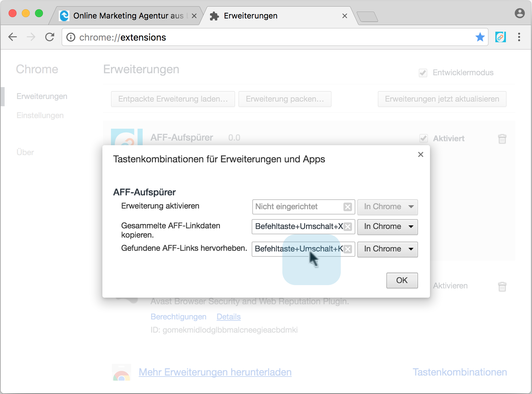Open the Chrome three-dot menu
532x394 pixels.
click(x=519, y=37)
